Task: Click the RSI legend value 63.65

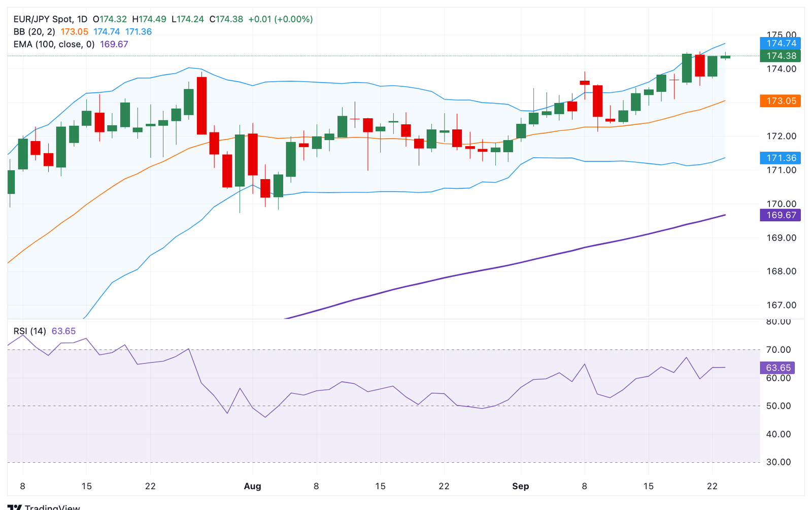Action: [63, 331]
